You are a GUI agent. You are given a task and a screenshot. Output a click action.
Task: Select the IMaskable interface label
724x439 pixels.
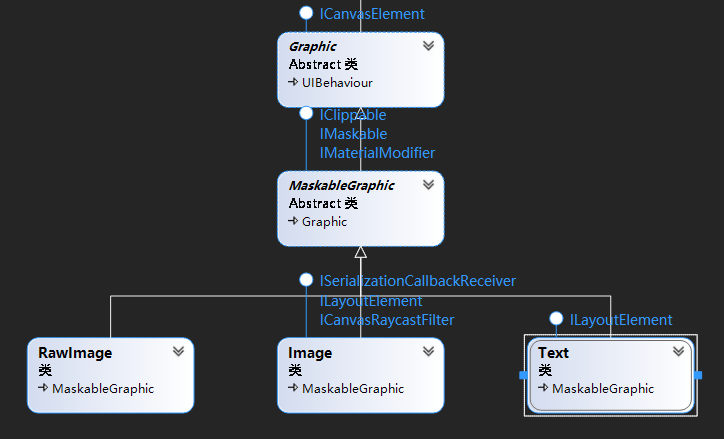pyautogui.click(x=353, y=134)
